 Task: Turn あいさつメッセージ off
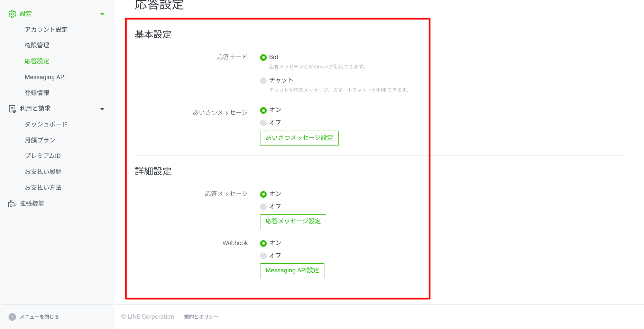tap(263, 123)
